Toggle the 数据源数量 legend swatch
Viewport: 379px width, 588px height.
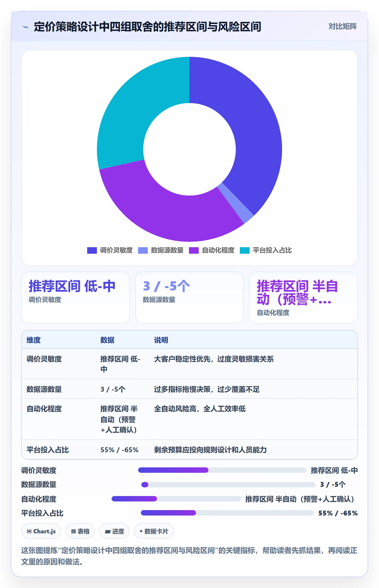143,250
